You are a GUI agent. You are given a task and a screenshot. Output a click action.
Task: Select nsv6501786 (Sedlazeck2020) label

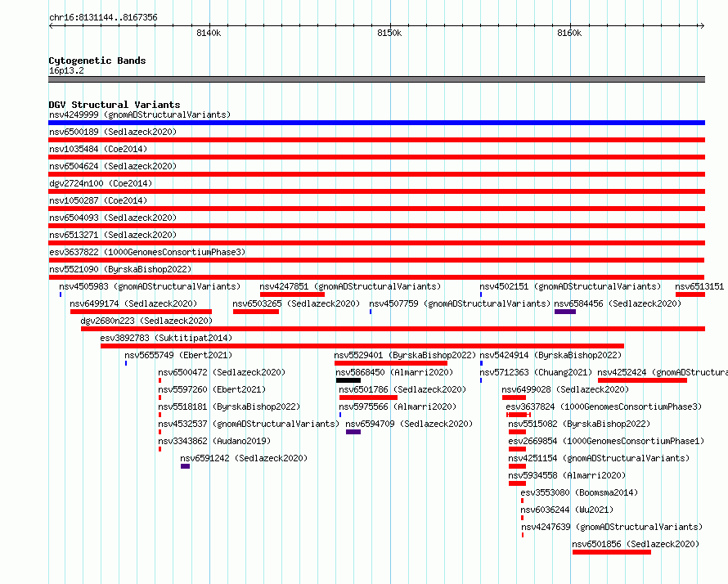[x=402, y=389]
